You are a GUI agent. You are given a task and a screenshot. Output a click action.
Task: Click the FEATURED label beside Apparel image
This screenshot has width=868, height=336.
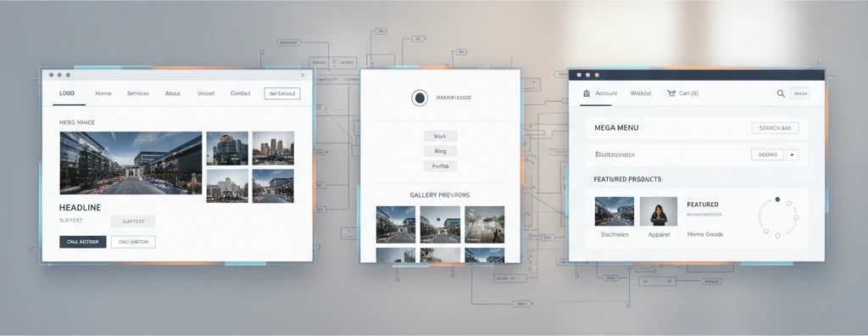(x=703, y=204)
